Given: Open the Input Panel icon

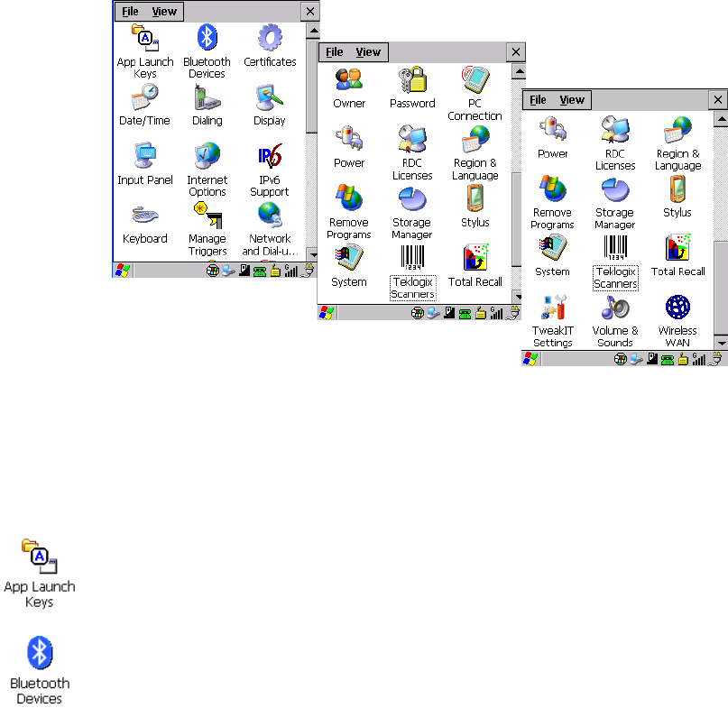Looking at the screenshot, I should tap(145, 164).
